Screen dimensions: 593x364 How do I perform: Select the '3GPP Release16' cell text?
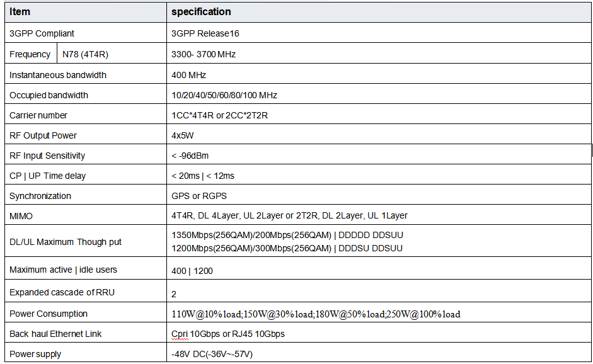click(x=205, y=33)
